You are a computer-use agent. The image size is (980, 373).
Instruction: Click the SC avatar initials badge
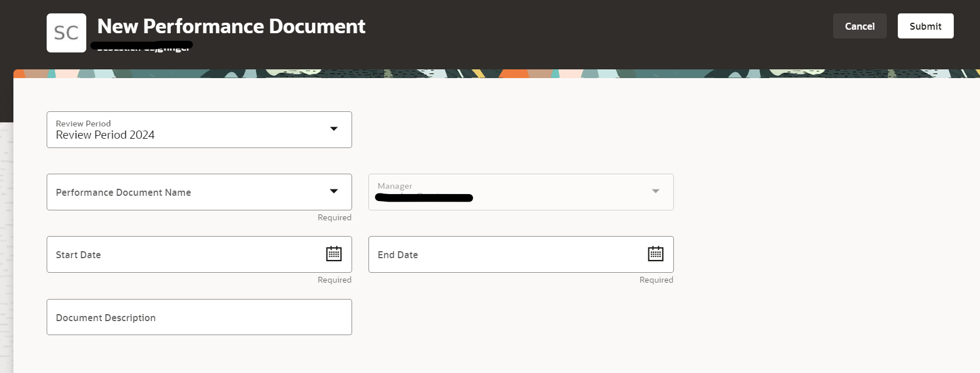pos(66,33)
